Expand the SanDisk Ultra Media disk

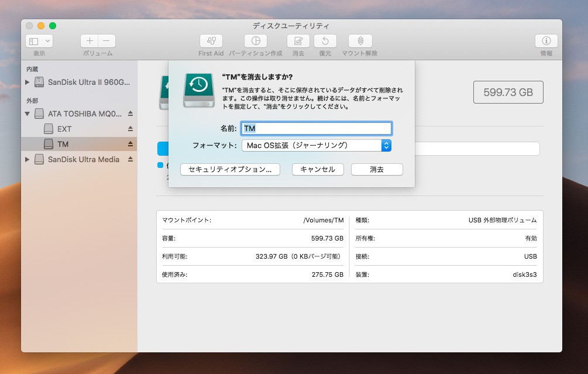pos(27,159)
